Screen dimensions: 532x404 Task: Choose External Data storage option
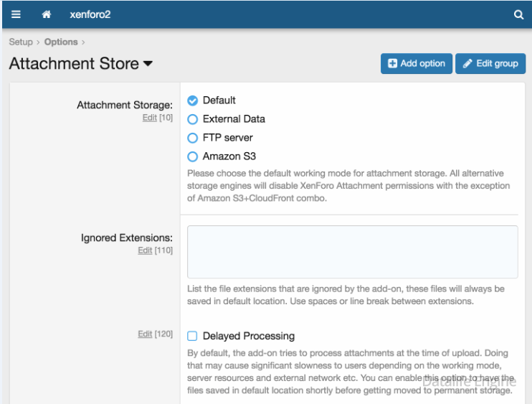[x=192, y=119]
